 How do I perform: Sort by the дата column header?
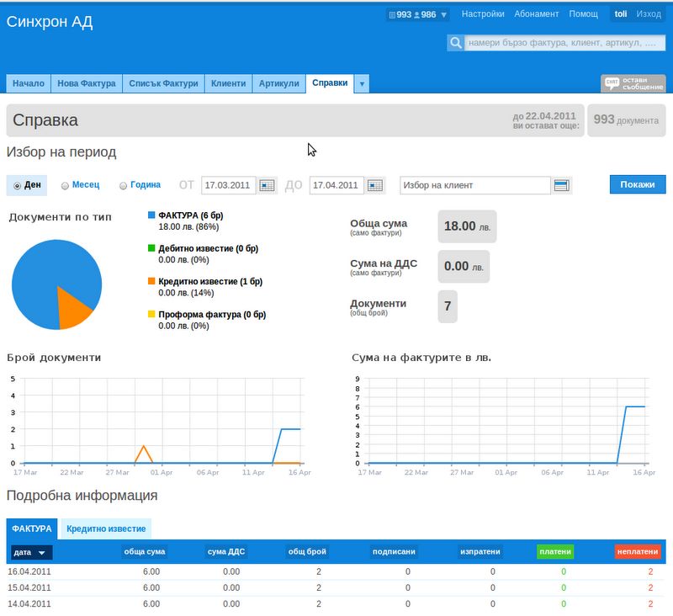pos(31,552)
